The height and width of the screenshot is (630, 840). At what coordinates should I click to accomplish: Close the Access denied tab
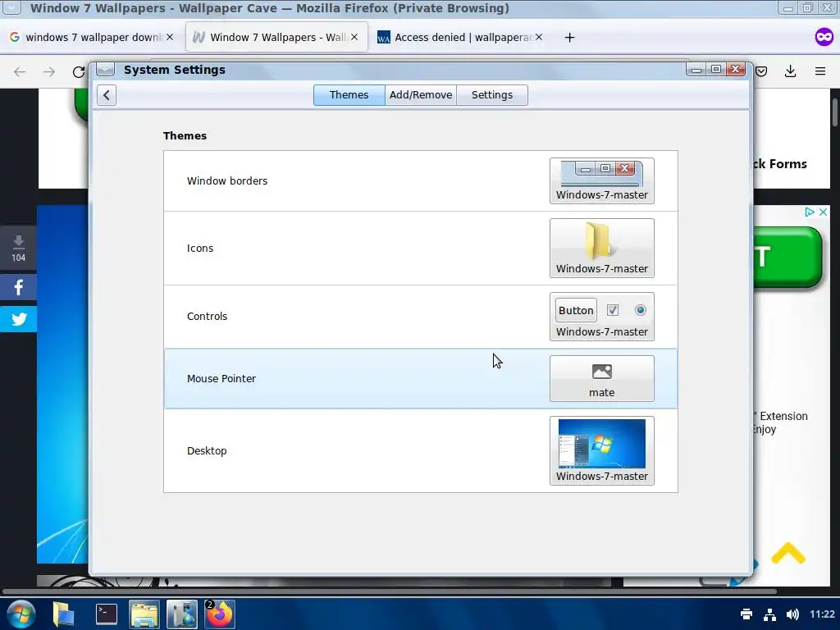[x=539, y=37]
